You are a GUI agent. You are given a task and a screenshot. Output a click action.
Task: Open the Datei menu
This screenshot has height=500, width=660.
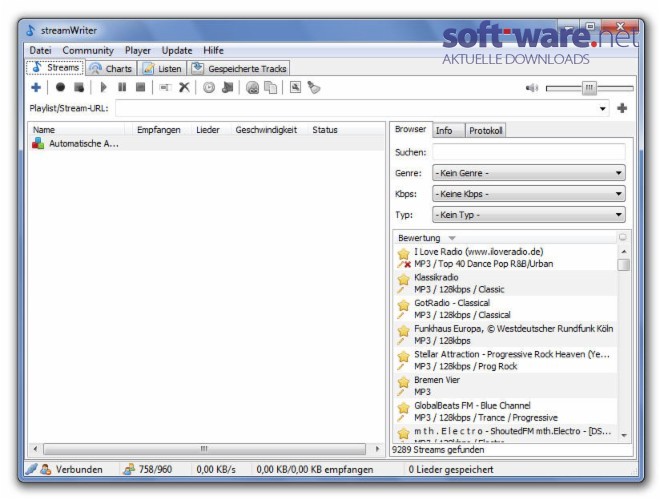click(x=40, y=51)
